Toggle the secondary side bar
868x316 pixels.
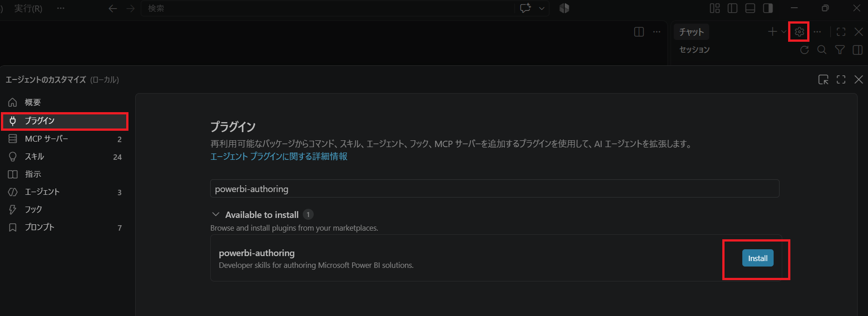(768, 8)
